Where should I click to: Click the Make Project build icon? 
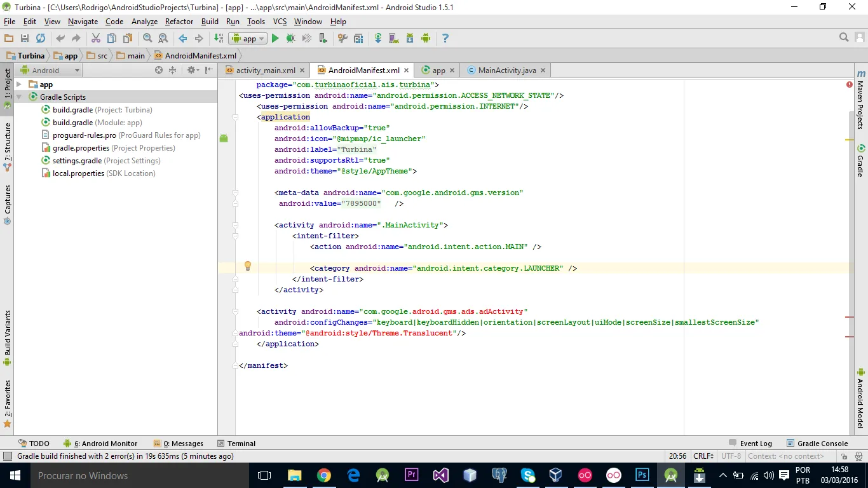click(219, 39)
